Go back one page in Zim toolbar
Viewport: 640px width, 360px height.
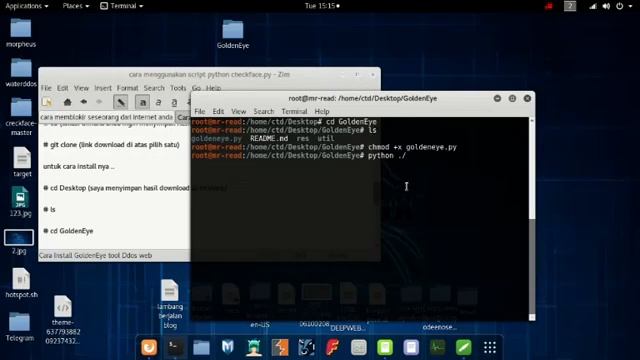coord(84,102)
